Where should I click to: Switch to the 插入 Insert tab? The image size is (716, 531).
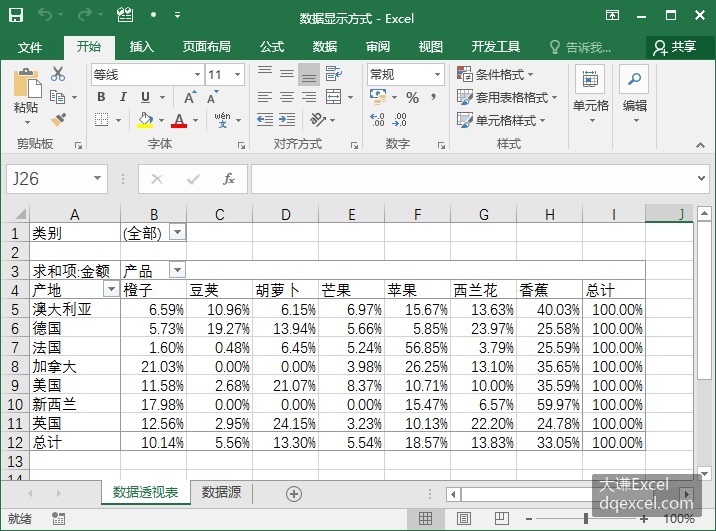[142, 47]
